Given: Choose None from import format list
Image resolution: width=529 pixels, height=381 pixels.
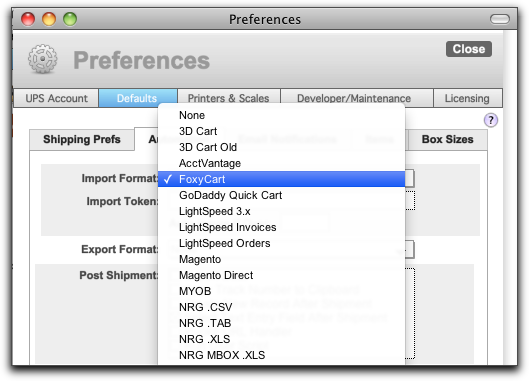Looking at the screenshot, I should tap(281, 115).
